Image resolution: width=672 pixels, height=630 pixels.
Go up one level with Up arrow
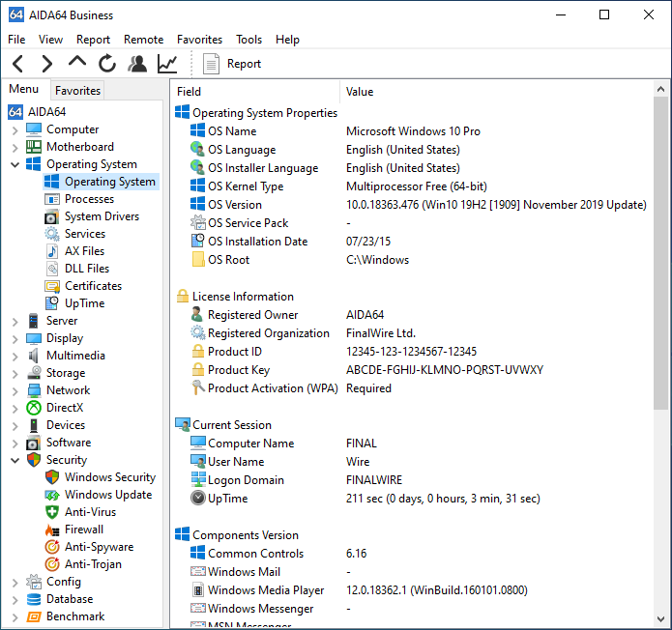pyautogui.click(x=77, y=63)
